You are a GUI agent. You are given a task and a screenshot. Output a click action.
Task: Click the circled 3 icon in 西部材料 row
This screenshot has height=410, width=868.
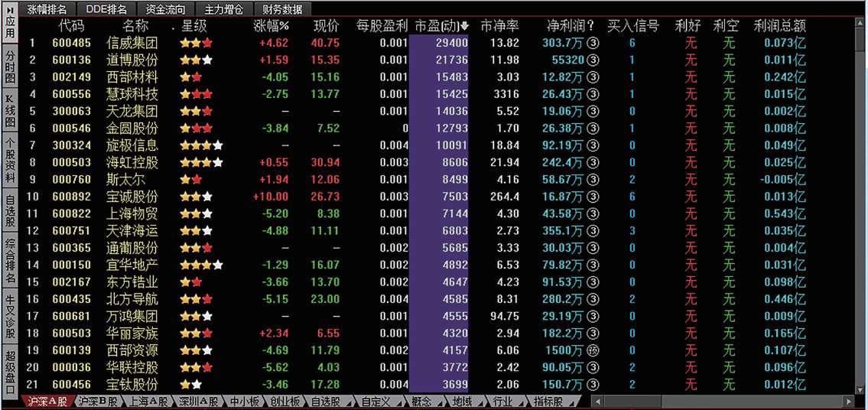point(593,77)
